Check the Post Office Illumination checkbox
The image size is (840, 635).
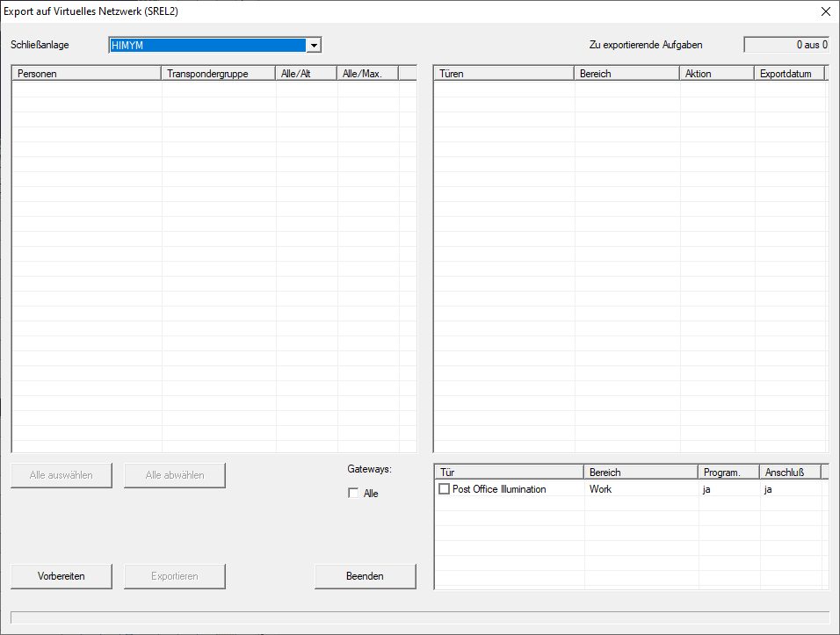445,489
